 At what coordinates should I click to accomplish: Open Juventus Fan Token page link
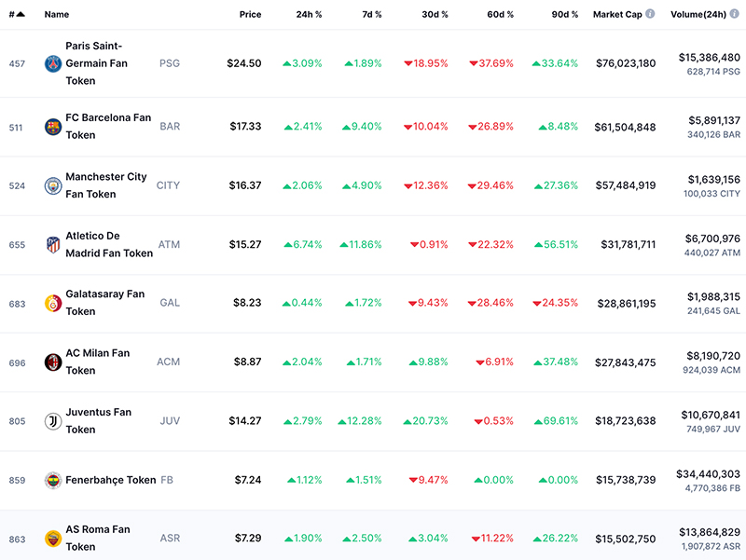[x=99, y=421]
